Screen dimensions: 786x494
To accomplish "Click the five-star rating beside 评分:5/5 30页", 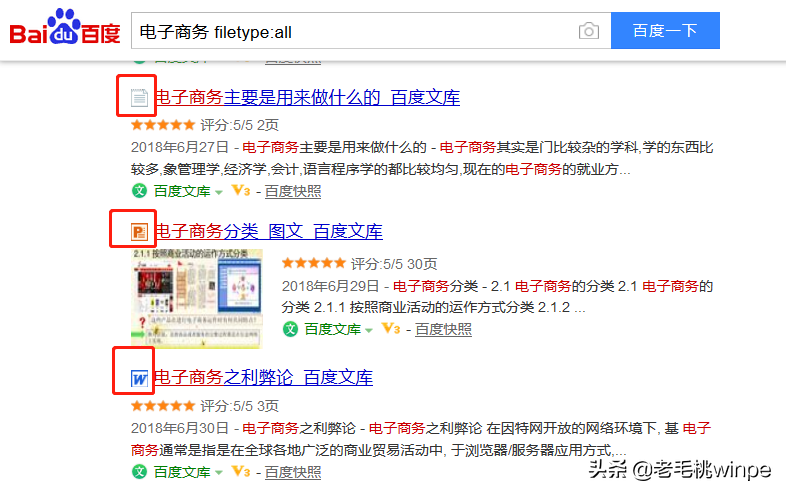I will (314, 263).
